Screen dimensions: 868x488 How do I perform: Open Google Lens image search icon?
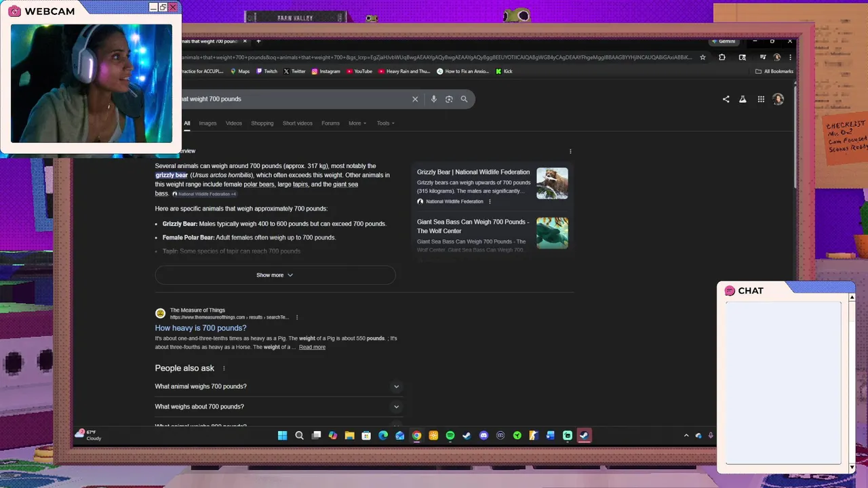coord(449,99)
